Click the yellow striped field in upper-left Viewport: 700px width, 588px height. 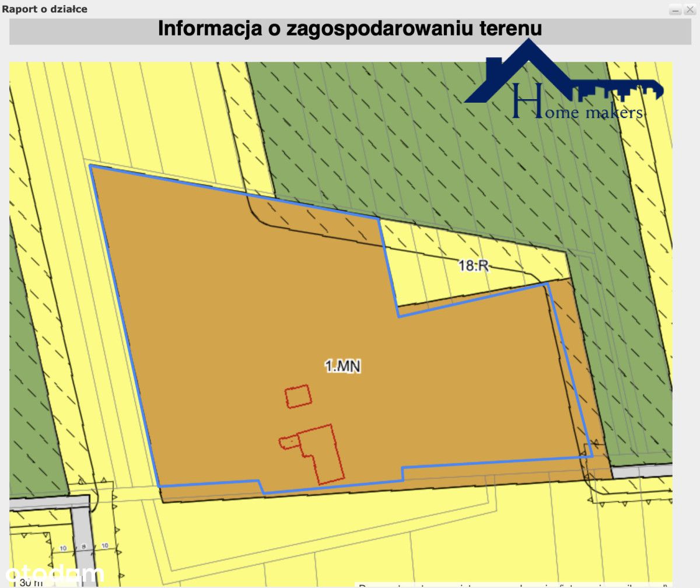pos(134,105)
